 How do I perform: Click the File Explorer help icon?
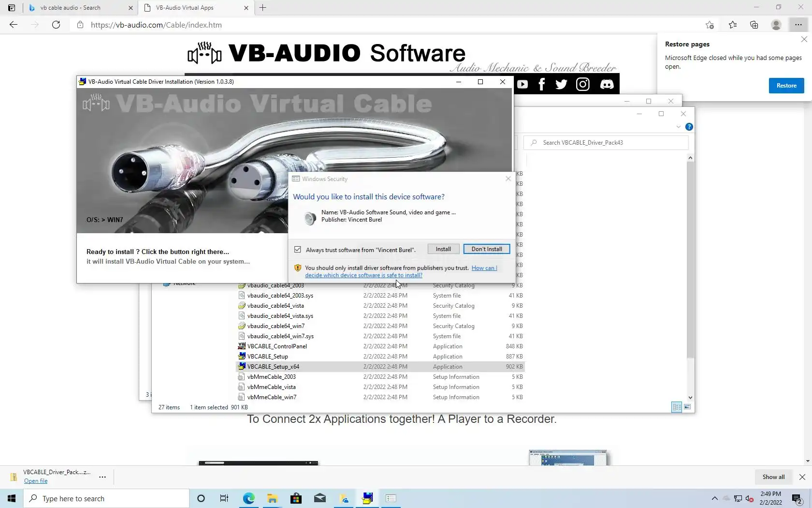point(689,127)
